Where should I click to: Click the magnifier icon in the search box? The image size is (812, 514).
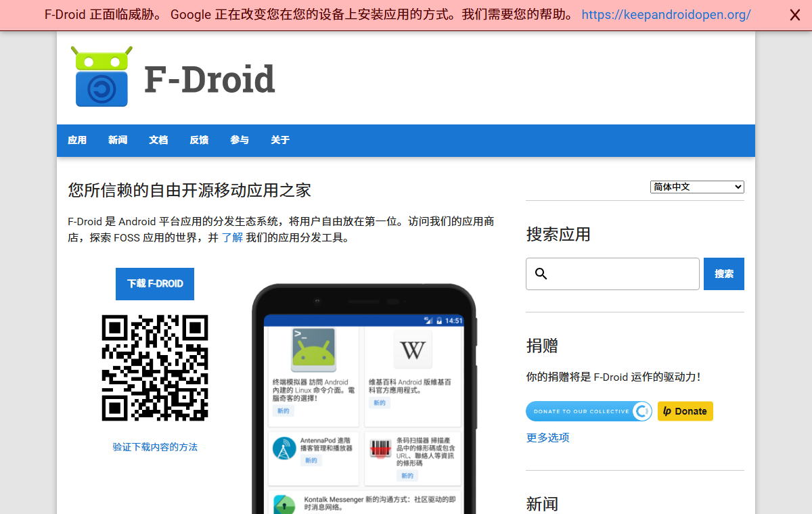541,274
